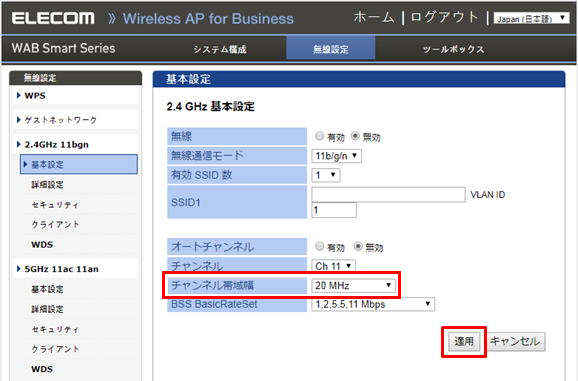Click the ログアウト link
Image resolution: width=578 pixels, height=381 pixels.
pyautogui.click(x=444, y=17)
